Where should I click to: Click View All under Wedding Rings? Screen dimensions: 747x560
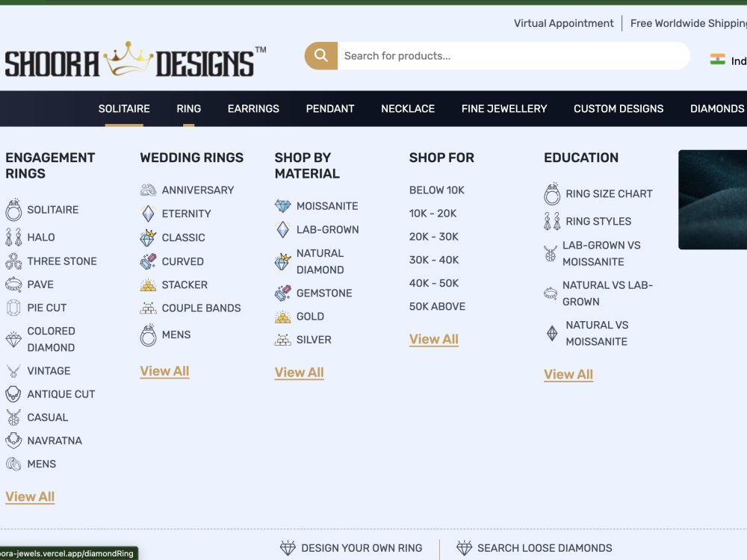[x=164, y=371]
